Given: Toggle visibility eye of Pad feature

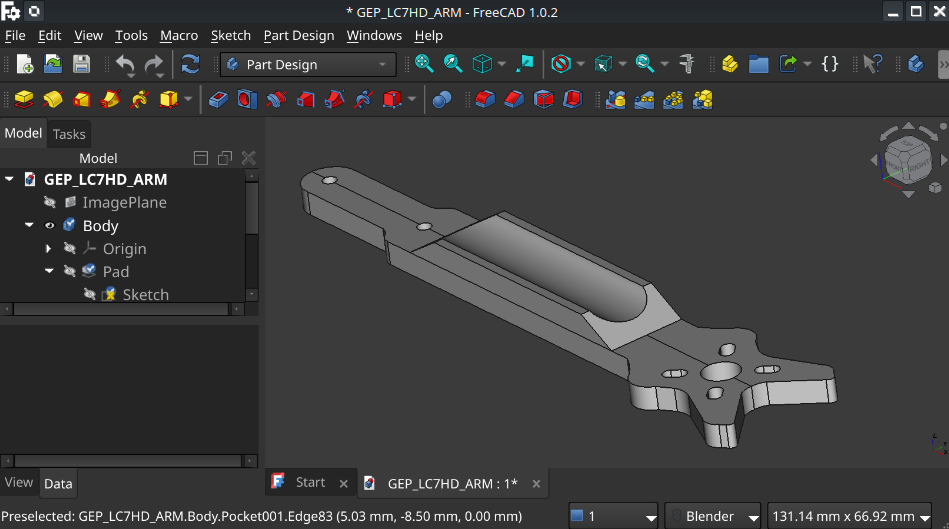Looking at the screenshot, I should (x=69, y=272).
